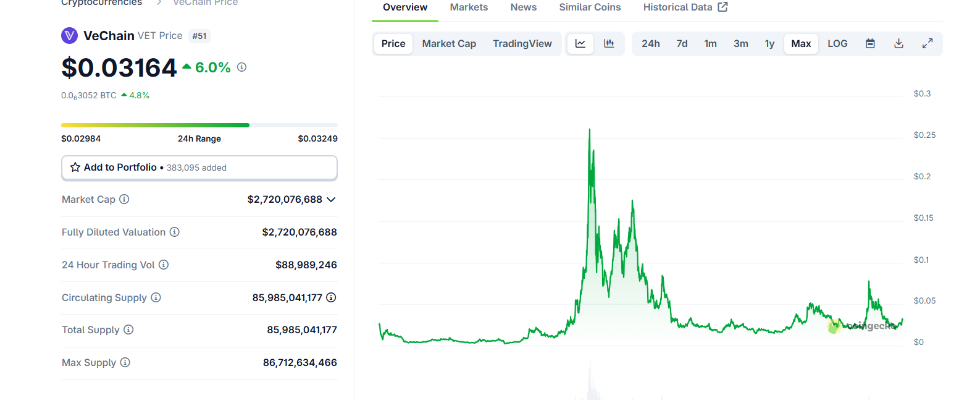Switch to the line chart view icon
The width and height of the screenshot is (980, 400).
tap(580, 43)
